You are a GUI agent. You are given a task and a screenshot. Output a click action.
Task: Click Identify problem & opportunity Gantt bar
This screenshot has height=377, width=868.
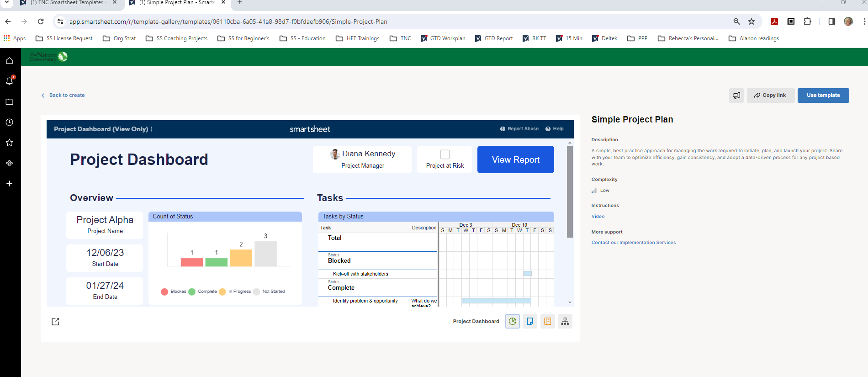[x=496, y=301]
